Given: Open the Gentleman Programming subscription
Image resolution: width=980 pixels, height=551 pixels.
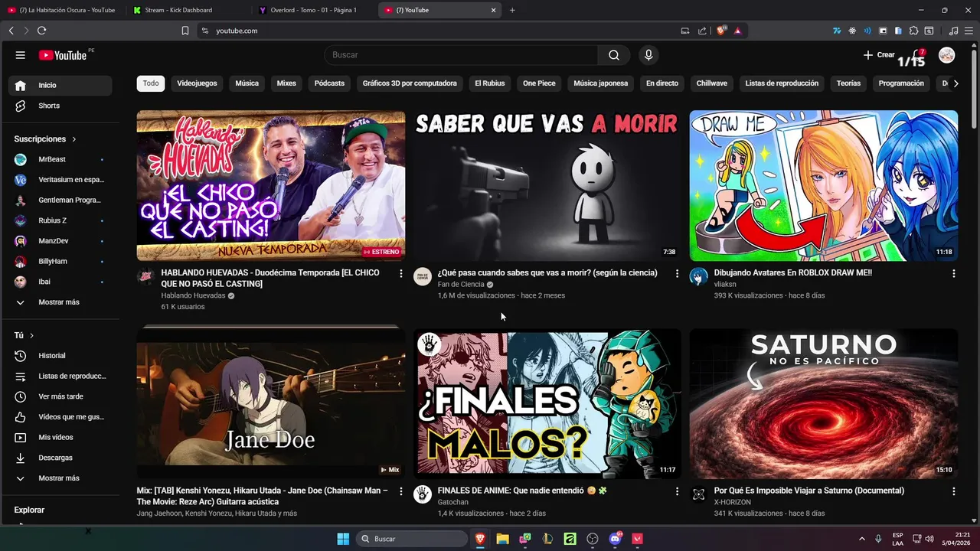Looking at the screenshot, I should pos(60,200).
